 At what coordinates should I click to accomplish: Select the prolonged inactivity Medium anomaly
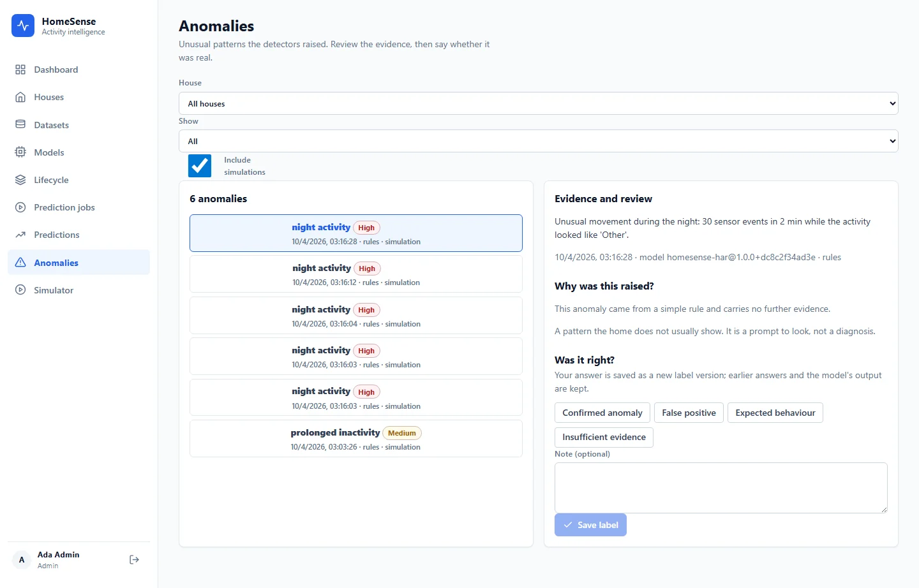point(356,439)
